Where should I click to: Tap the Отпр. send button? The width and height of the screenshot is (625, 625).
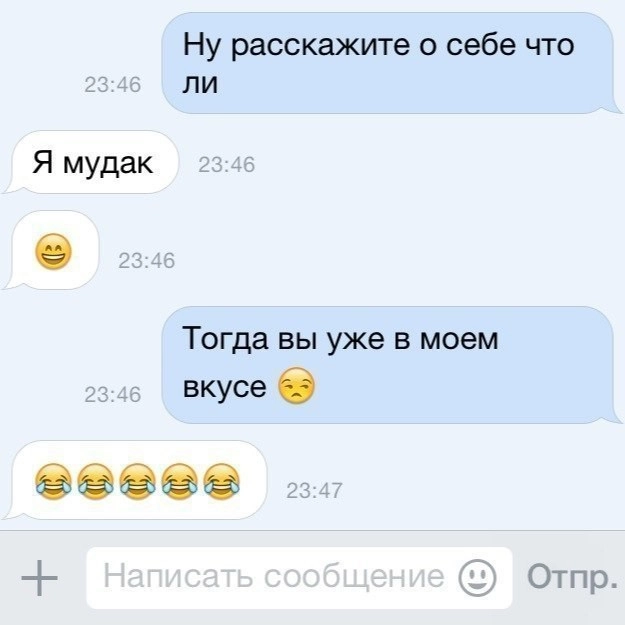(x=572, y=577)
